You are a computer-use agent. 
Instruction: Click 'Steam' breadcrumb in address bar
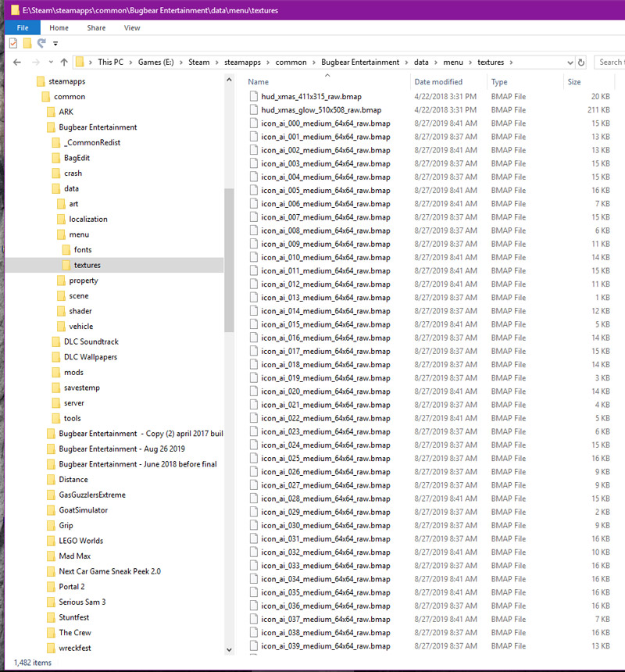click(x=199, y=63)
